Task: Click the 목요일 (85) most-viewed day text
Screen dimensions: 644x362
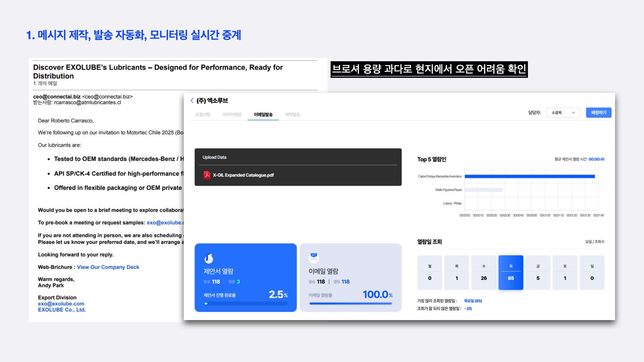Action: tap(473, 301)
